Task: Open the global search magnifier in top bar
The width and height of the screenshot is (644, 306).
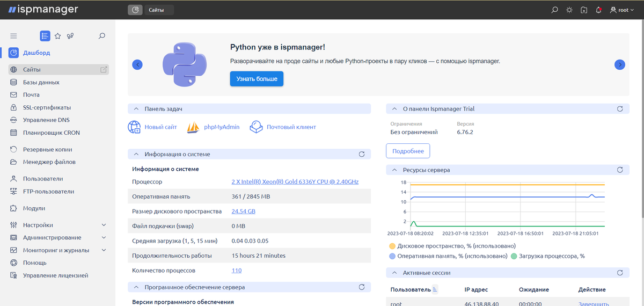Action: click(x=555, y=10)
